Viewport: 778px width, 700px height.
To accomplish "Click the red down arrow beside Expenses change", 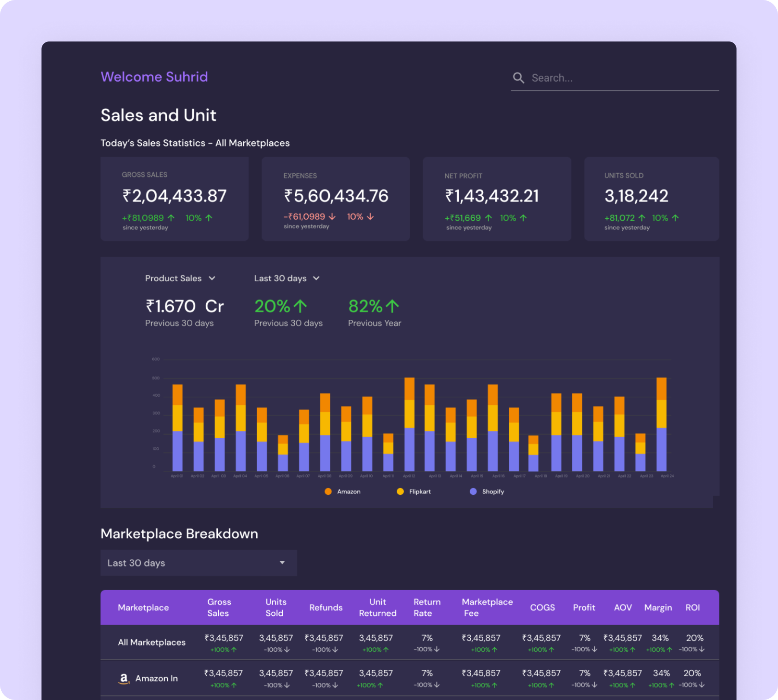I will pyautogui.click(x=331, y=216).
